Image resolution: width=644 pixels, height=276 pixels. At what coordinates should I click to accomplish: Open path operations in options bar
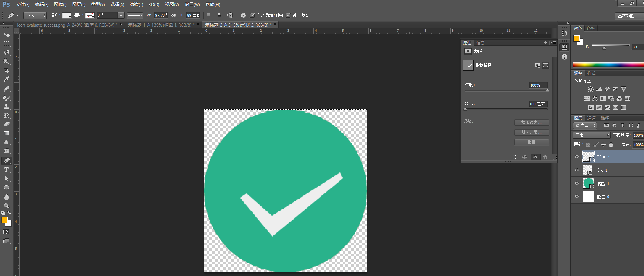pos(209,15)
